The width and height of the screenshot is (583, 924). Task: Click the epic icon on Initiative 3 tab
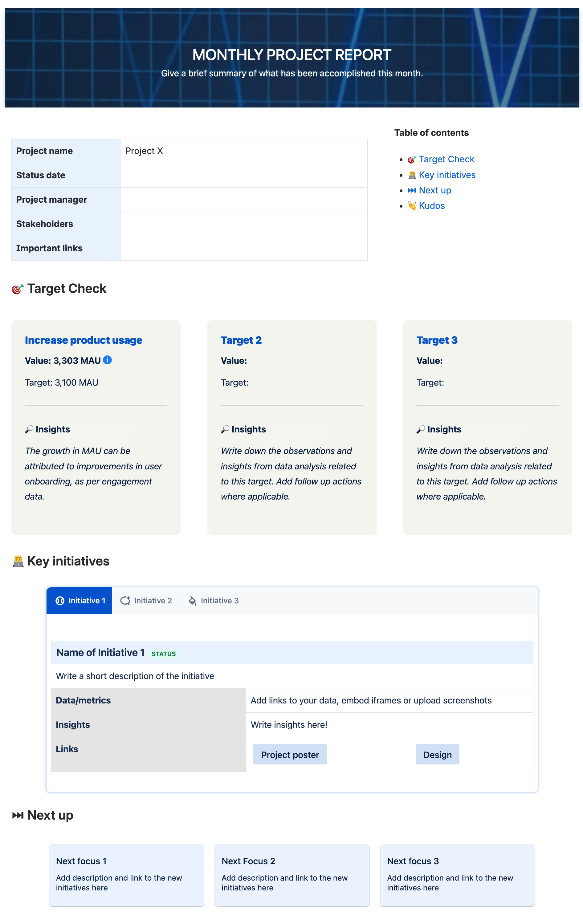(x=192, y=601)
